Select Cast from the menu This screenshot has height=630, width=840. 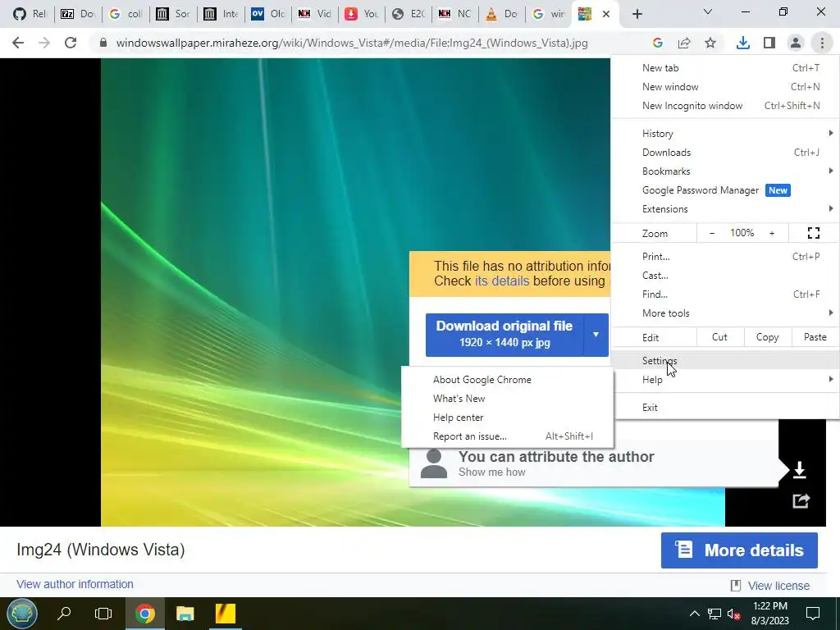point(725,276)
